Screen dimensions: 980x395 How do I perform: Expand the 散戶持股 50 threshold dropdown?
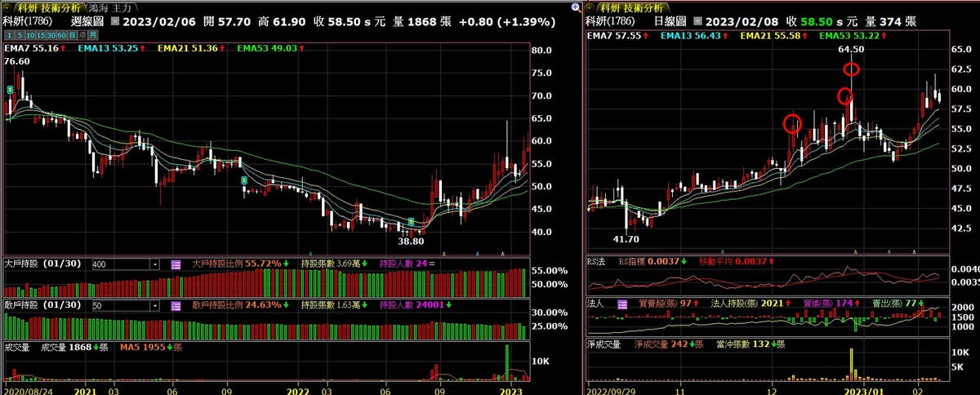click(154, 305)
